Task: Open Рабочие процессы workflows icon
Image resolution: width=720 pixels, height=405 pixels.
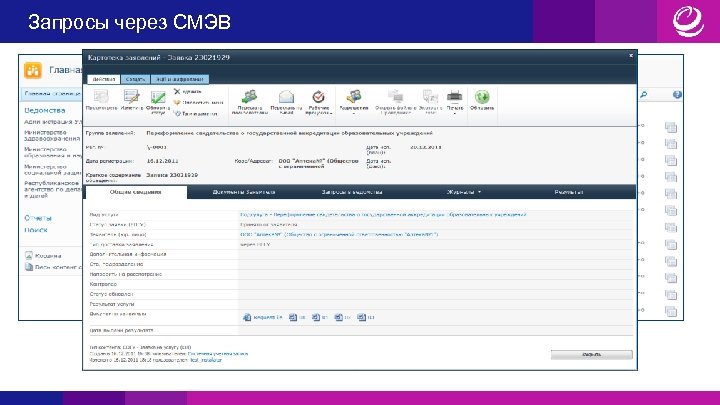Action: (318, 97)
